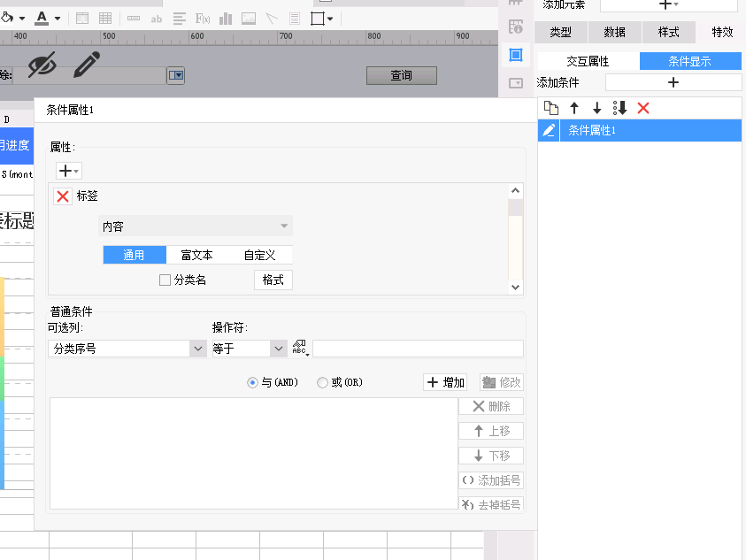Open the parameter combo box dropdown button
This screenshot has height=560, width=746.
(x=175, y=75)
